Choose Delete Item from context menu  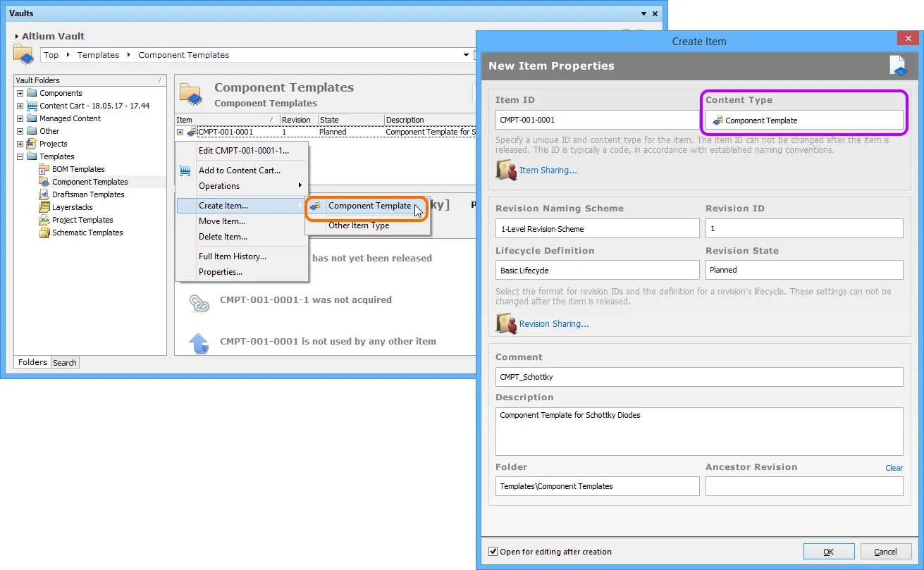(x=242, y=237)
